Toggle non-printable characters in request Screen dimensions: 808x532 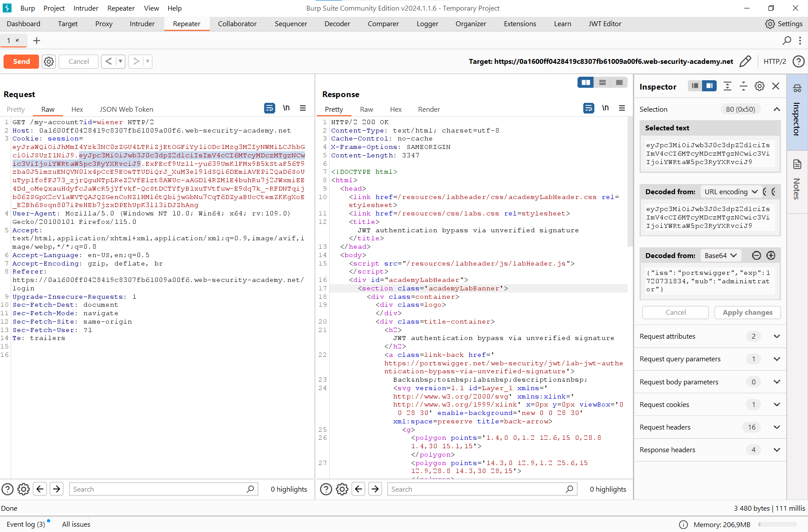(x=286, y=108)
